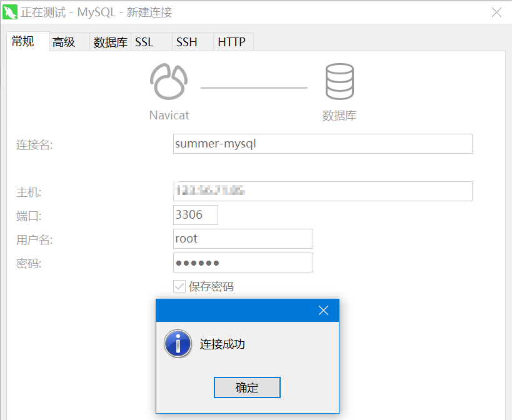Click the 连接名: label
This screenshot has height=420, width=512.
[x=34, y=144]
